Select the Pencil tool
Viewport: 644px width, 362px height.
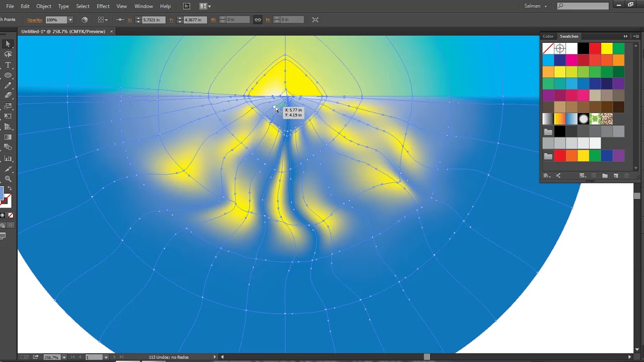(x=8, y=85)
